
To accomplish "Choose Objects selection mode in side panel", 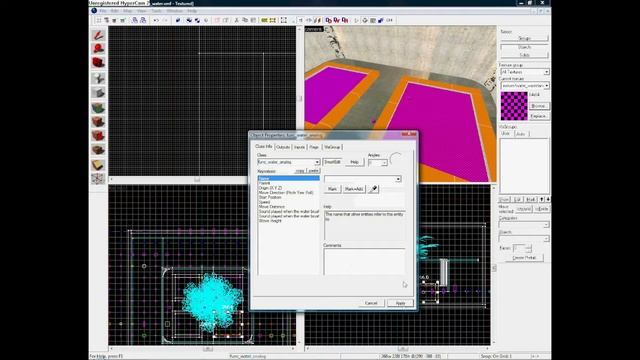I will [x=524, y=47].
